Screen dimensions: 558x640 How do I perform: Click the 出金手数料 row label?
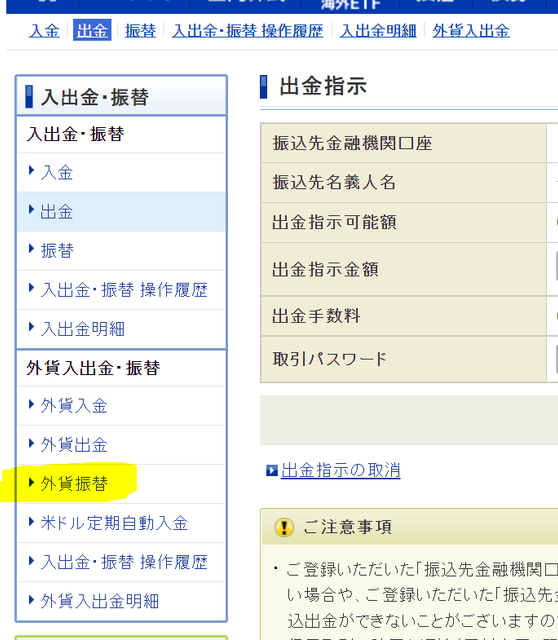[x=316, y=316]
